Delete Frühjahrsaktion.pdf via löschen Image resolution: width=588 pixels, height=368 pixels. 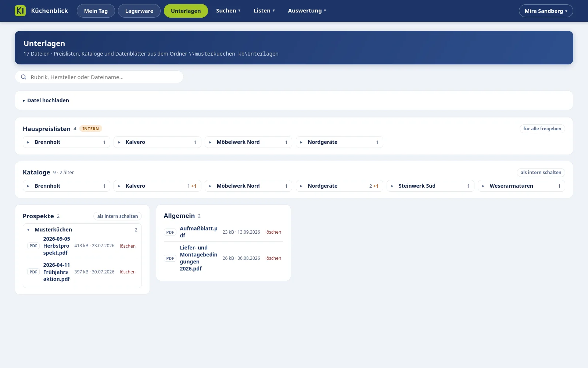[128, 272]
